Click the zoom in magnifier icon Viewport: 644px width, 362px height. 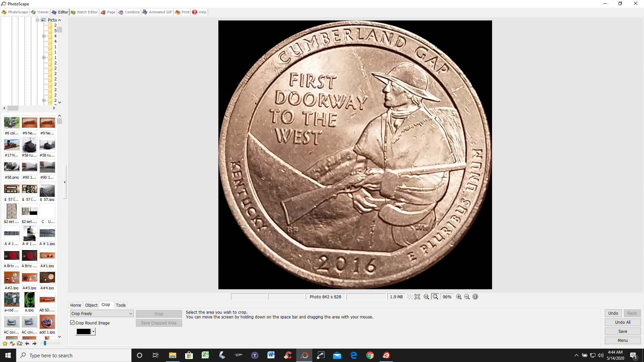[459, 297]
